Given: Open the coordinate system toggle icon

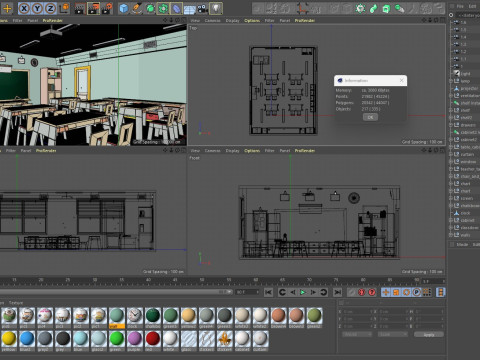Looking at the screenshot, I should click(x=64, y=8).
